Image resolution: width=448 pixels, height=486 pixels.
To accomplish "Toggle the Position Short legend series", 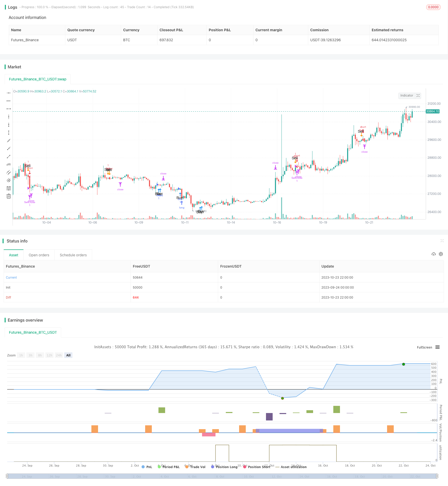I will (x=257, y=467).
